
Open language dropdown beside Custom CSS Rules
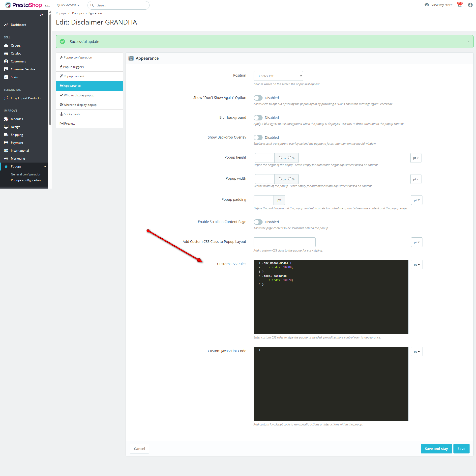(x=416, y=265)
